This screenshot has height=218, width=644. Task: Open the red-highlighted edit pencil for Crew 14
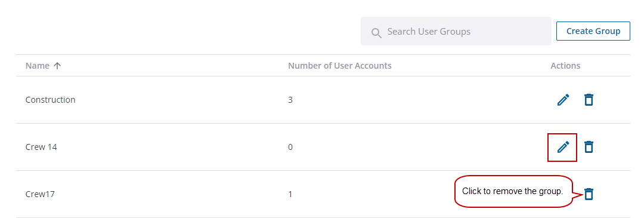[563, 147]
